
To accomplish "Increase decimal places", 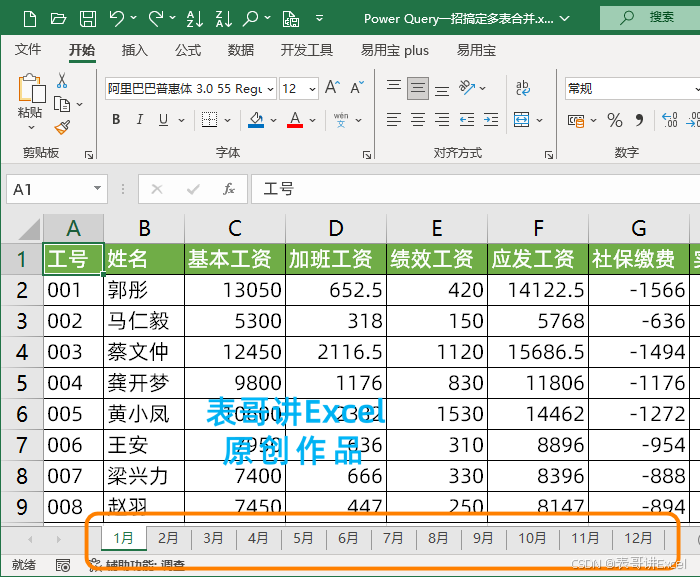I will tap(670, 120).
